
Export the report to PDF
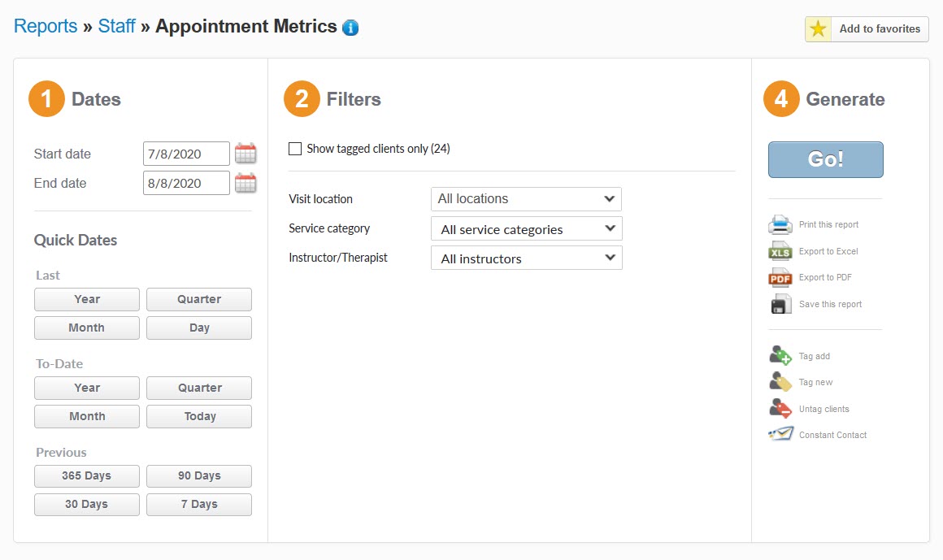pyautogui.click(x=780, y=277)
